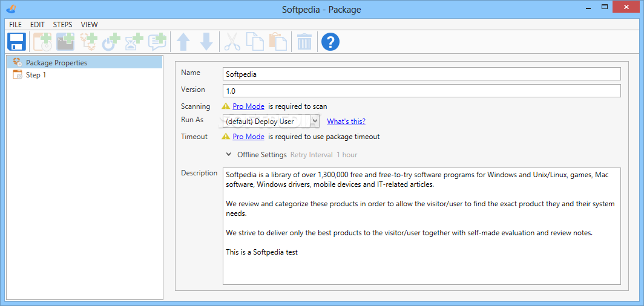Click the Pro Mode link for scanning

click(x=248, y=106)
